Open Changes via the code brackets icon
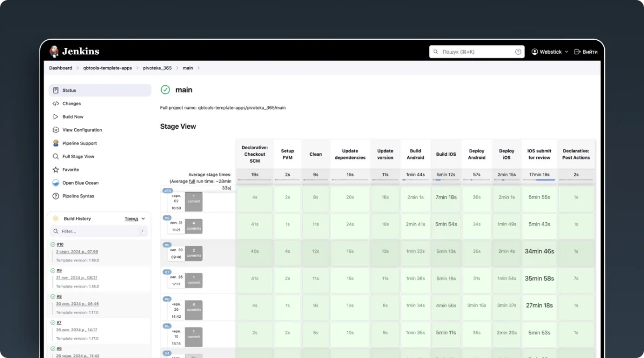 56,104
